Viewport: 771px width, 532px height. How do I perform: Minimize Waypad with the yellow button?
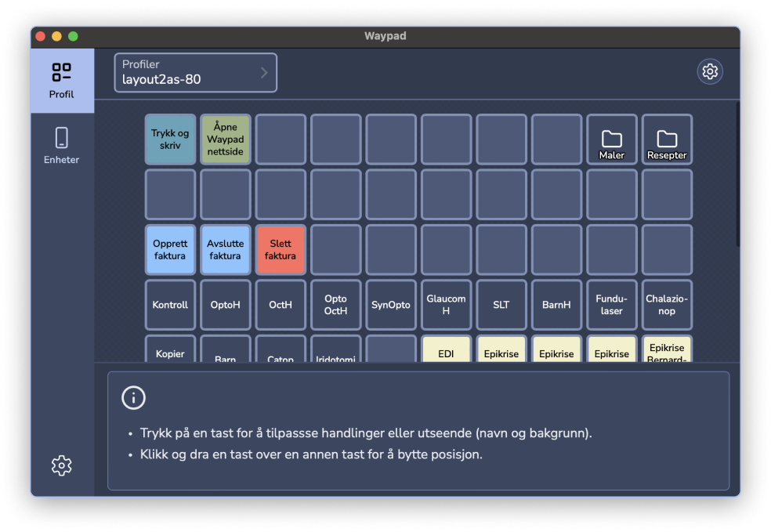[56, 36]
